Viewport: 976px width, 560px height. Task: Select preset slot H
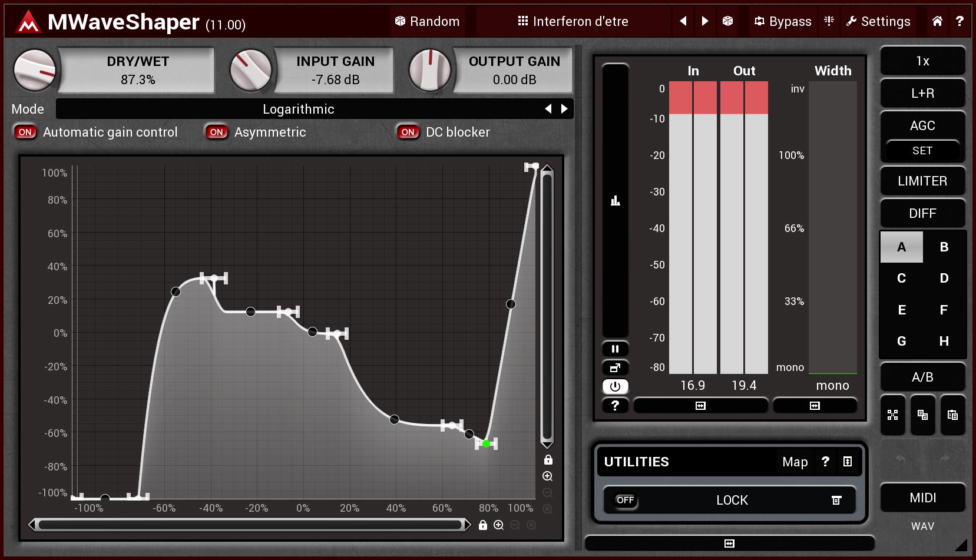click(944, 341)
